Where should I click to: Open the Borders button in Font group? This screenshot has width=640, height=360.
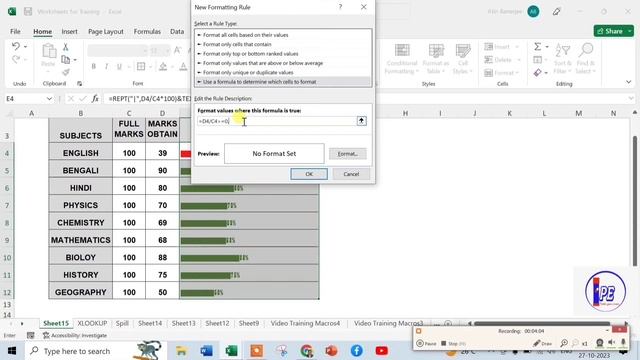tap(141, 66)
